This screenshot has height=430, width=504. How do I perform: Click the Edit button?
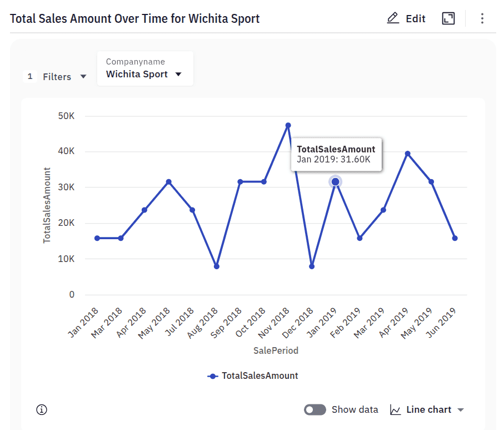pyautogui.click(x=406, y=18)
